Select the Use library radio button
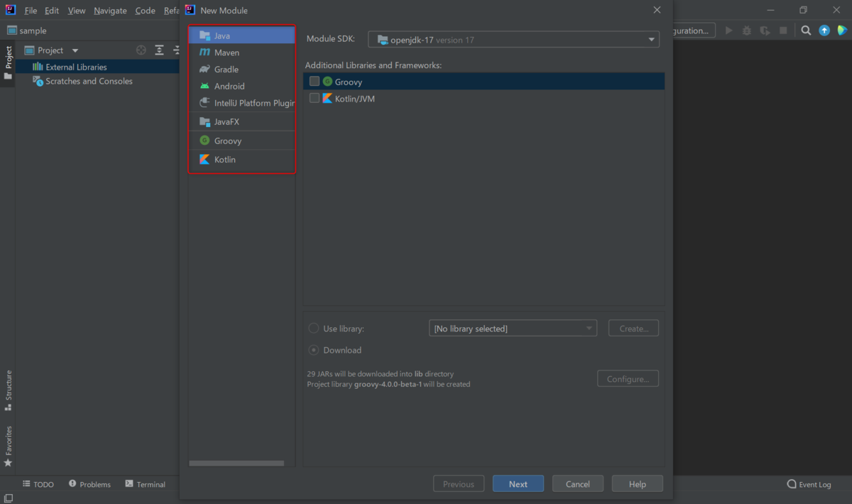Screen dimensions: 852x504 pos(313,329)
